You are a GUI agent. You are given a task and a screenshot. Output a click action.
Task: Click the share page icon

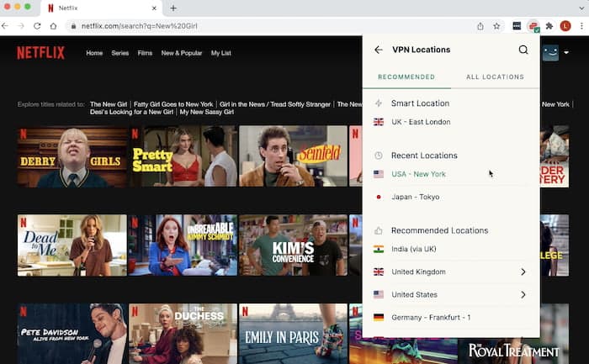tap(480, 26)
